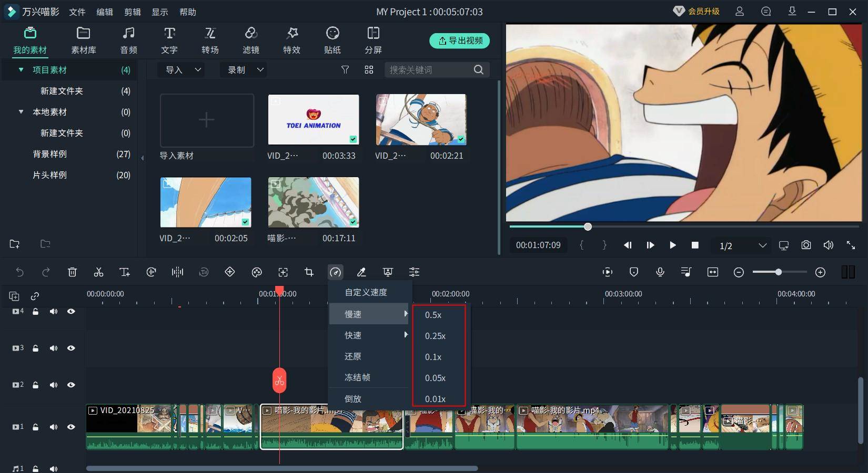Click the preview progress slider handle
868x473 pixels.
pos(588,227)
